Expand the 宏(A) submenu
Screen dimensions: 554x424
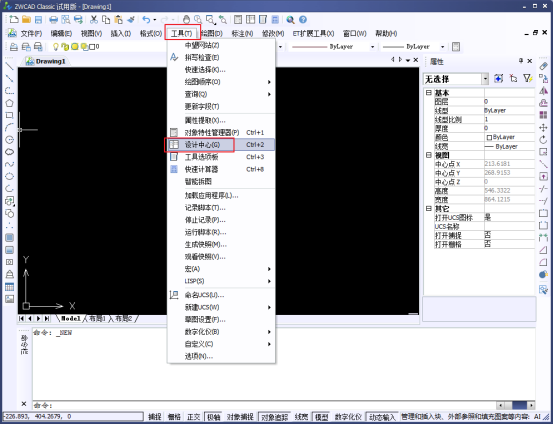pos(222,269)
